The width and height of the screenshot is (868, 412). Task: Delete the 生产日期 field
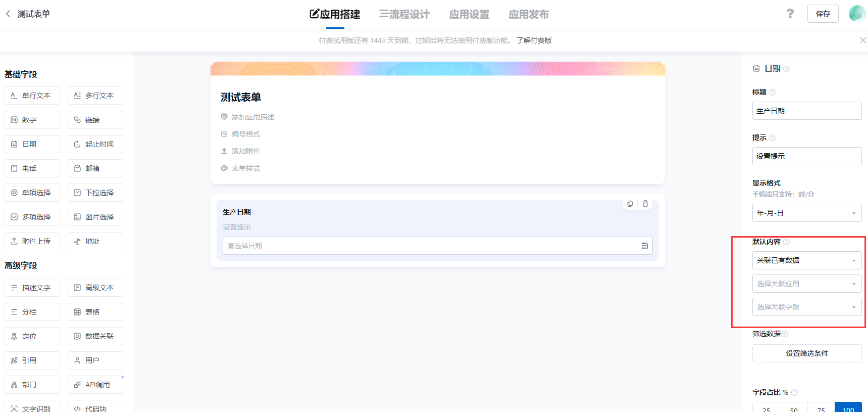[645, 204]
